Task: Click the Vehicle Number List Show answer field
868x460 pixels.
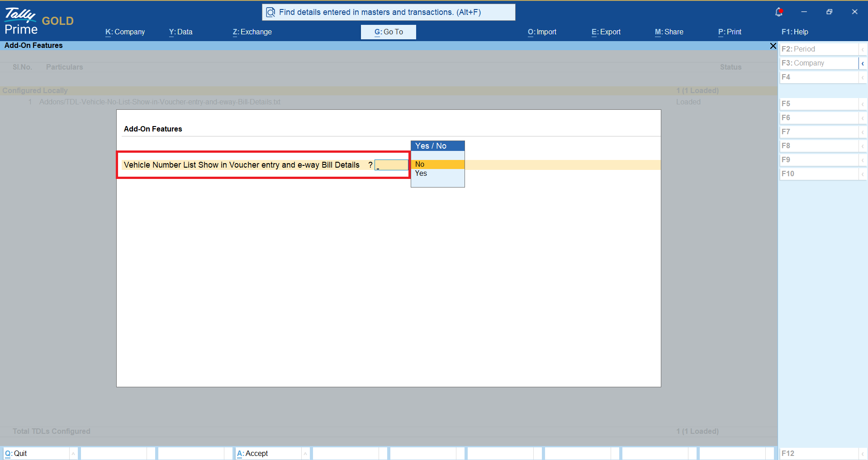Action: point(391,165)
